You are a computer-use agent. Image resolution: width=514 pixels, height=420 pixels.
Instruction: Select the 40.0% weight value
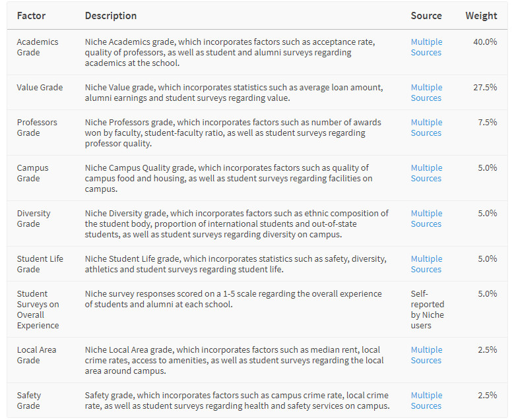pyautogui.click(x=485, y=42)
